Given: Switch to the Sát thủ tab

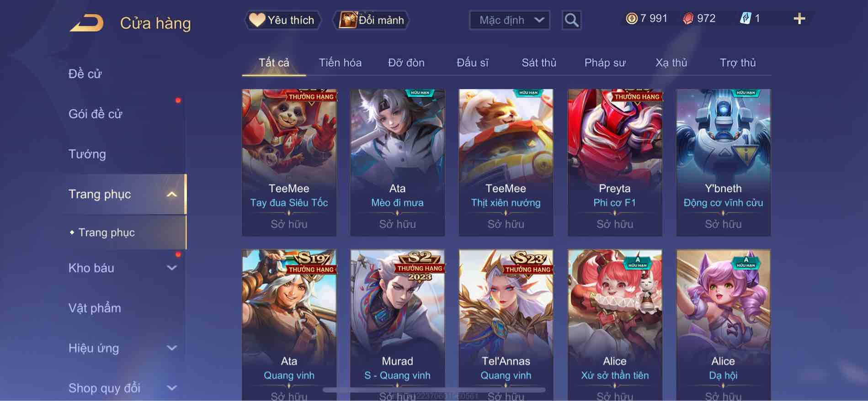Looking at the screenshot, I should (x=539, y=63).
